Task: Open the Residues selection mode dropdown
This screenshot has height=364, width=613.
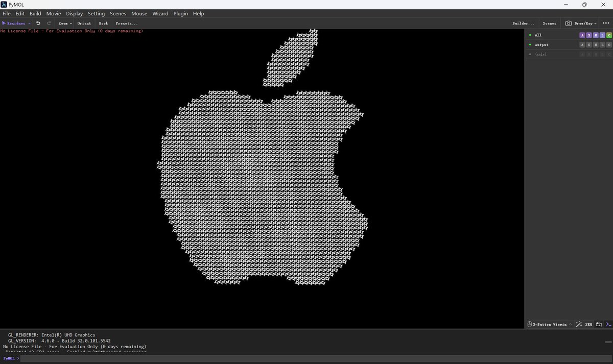Action: 16,23
